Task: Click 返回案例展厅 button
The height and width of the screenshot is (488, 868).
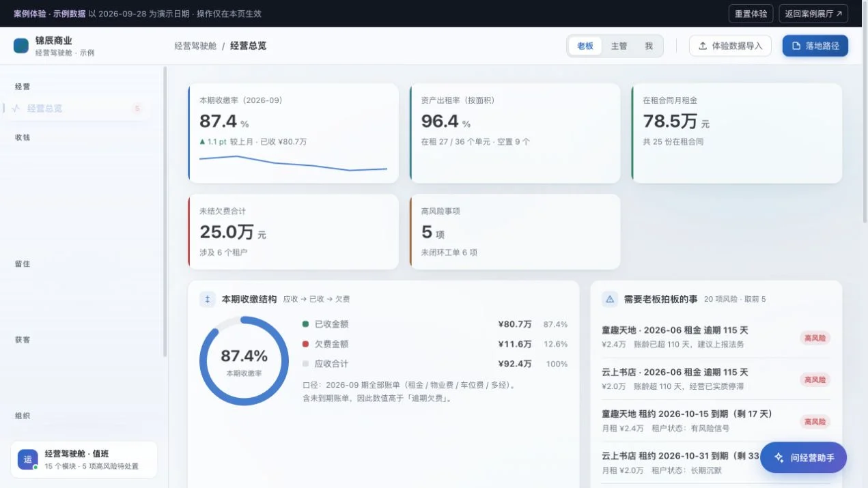Action: point(813,14)
